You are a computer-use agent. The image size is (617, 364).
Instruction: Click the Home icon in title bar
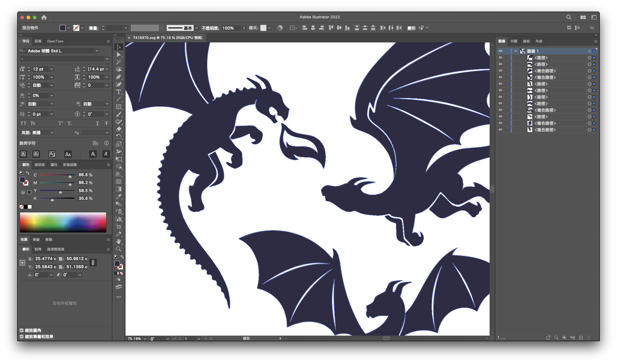(44, 17)
